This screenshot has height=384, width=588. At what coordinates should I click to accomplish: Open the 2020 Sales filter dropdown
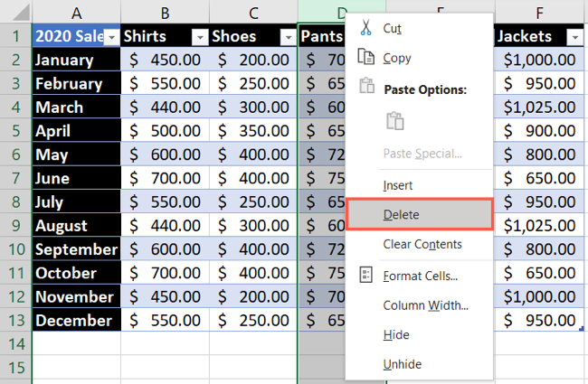111,37
